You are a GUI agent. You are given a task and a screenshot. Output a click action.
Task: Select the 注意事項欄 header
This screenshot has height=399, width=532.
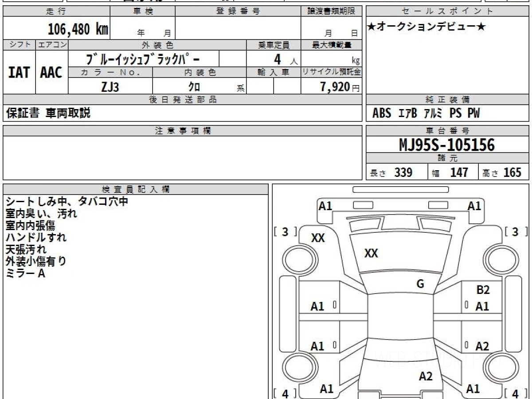(182, 131)
